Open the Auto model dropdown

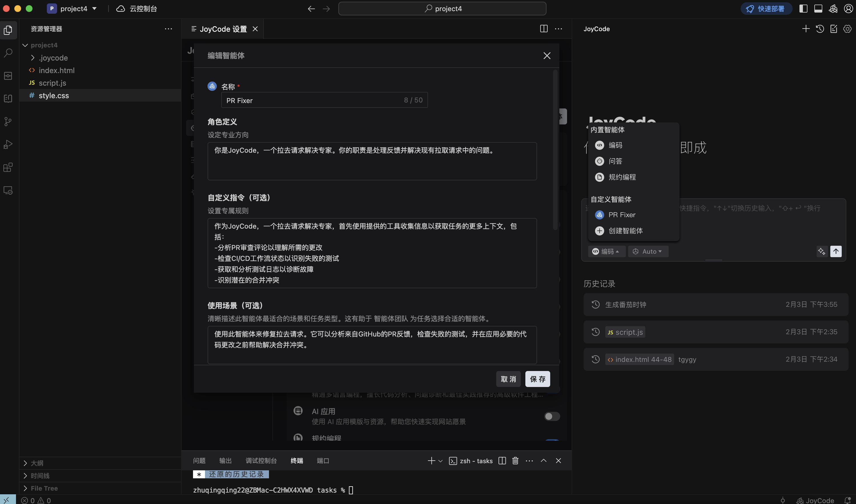tap(648, 251)
